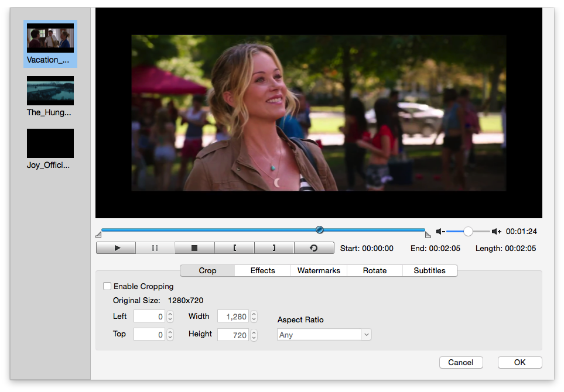Switch to the Rotate tab

tap(374, 270)
